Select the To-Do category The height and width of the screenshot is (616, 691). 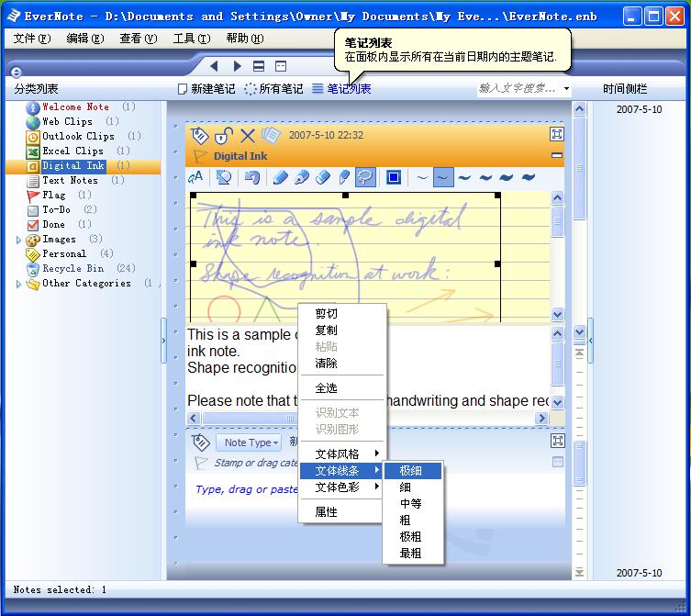[x=56, y=210]
